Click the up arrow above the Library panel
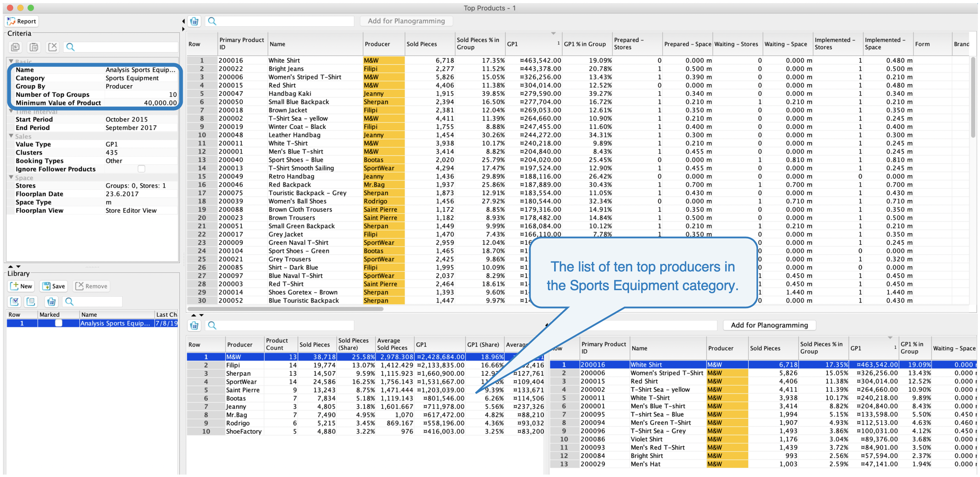 click(11, 267)
